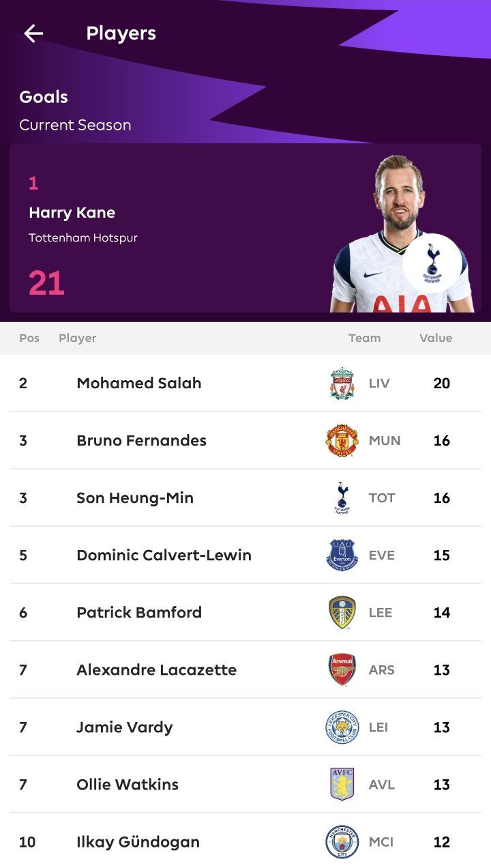Click the Arsenal club crest
The width and height of the screenshot is (491, 868).
tap(342, 669)
